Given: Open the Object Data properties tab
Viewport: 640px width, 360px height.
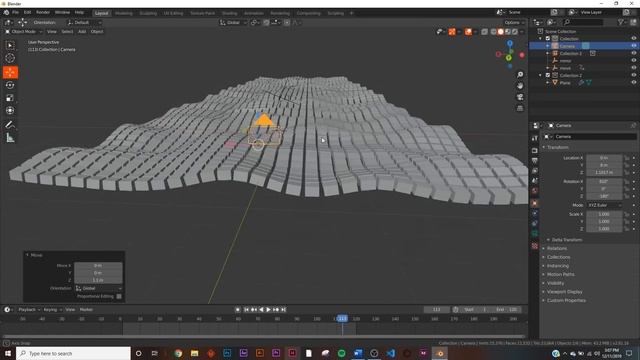Looking at the screenshot, I should click(x=535, y=233).
